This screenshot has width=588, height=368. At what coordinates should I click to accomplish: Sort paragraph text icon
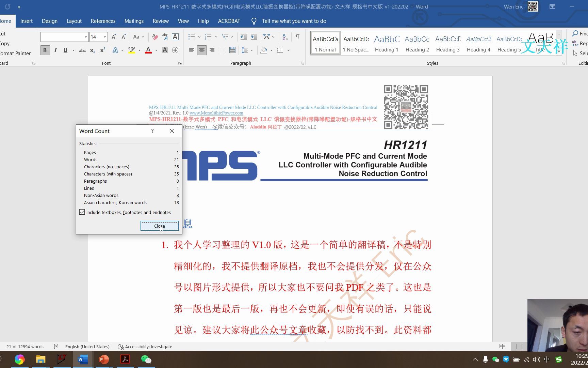(x=285, y=36)
